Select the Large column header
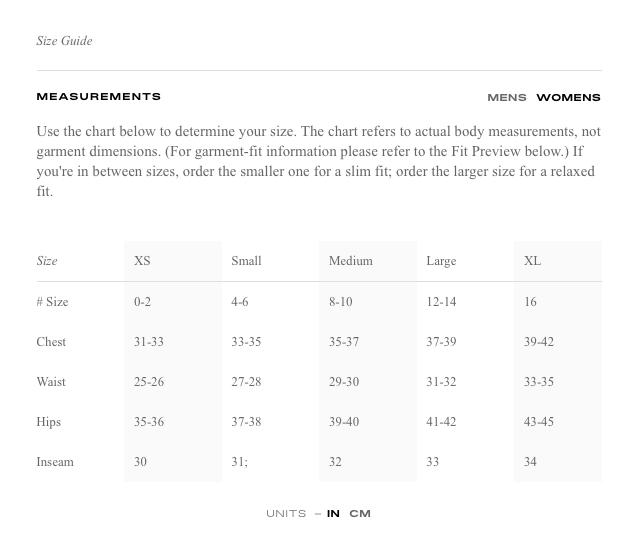Screen dimensions: 642x541 point(441,261)
